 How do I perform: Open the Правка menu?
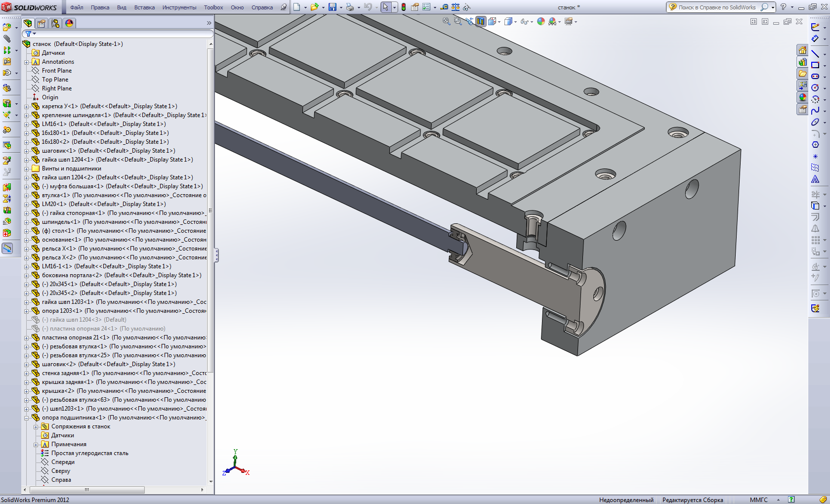100,7
